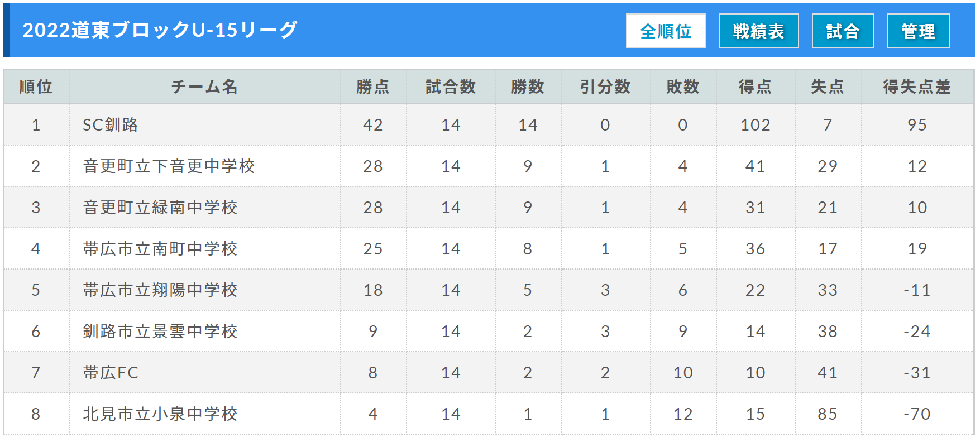This screenshot has height=442, width=980.
Task: Click SC釧路's 102 goals cell
Action: pyautogui.click(x=755, y=125)
